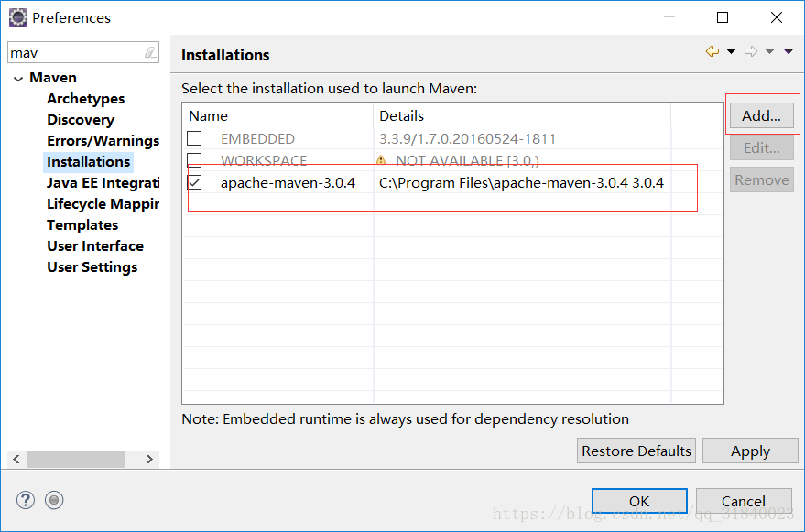Tick the WORKSPACE installation checkbox
The image size is (805, 532).
coord(194,159)
